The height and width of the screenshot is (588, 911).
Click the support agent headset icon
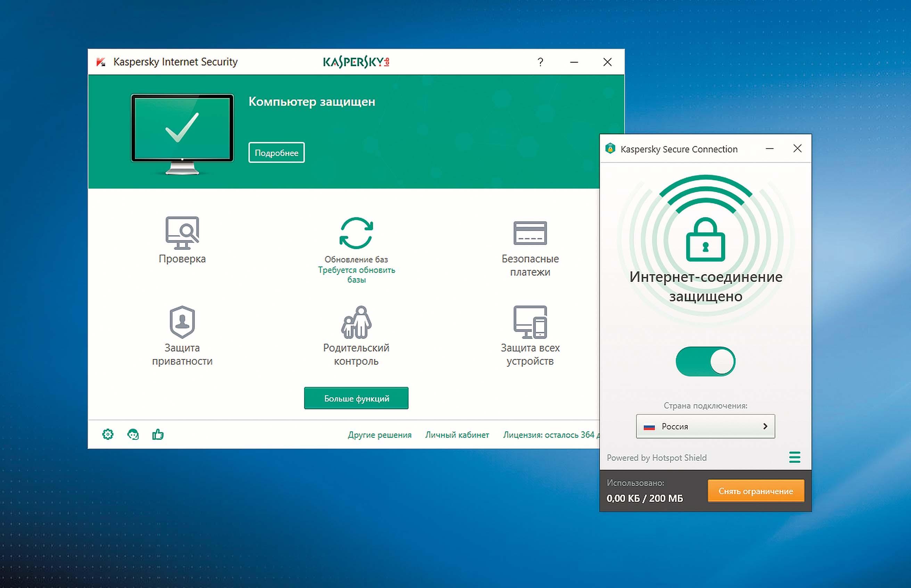[133, 434]
